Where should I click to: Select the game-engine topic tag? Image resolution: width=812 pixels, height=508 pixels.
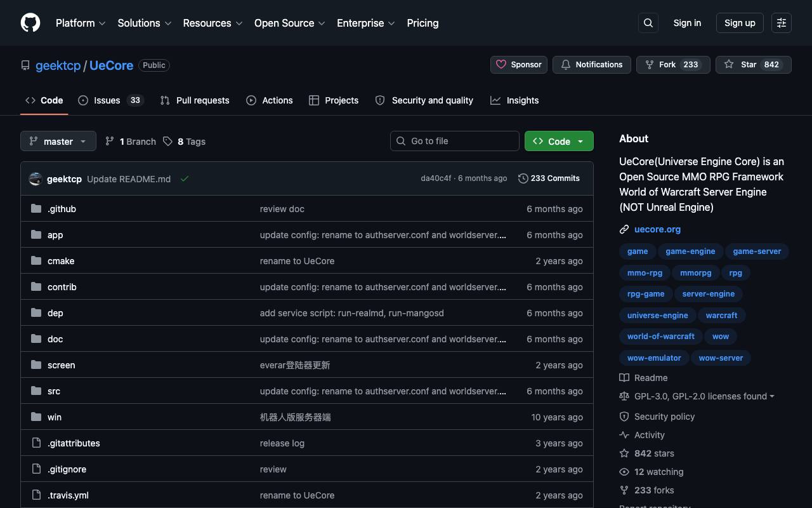point(690,251)
